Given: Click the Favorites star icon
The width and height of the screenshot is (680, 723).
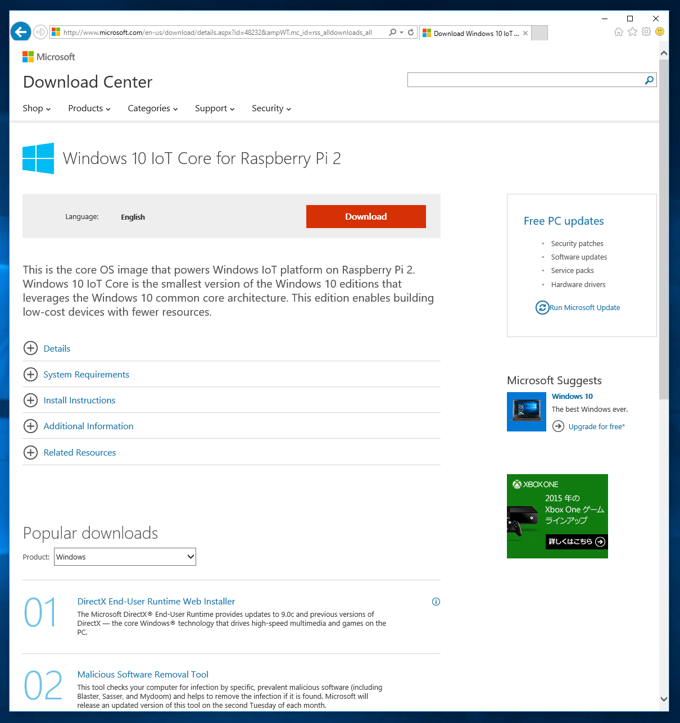Looking at the screenshot, I should pyautogui.click(x=633, y=32).
